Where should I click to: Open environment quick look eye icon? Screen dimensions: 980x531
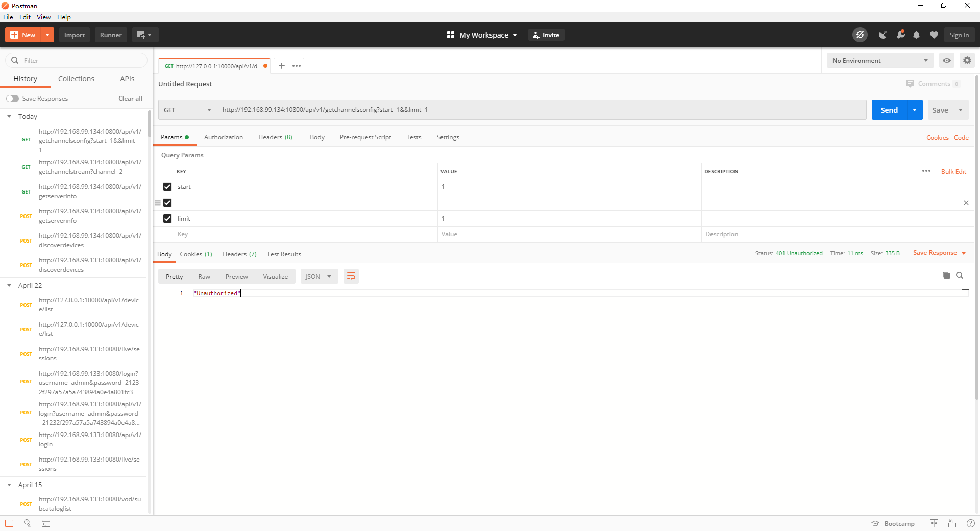click(947, 60)
